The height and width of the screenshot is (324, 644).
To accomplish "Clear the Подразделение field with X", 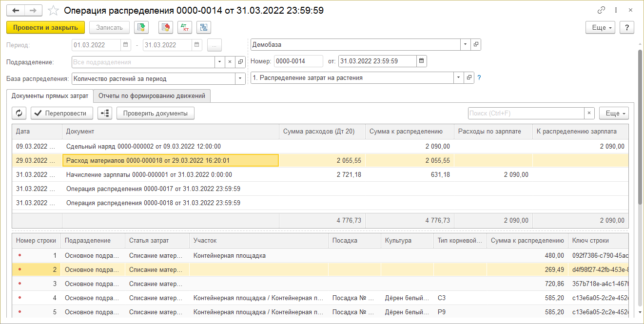I will pyautogui.click(x=230, y=62).
